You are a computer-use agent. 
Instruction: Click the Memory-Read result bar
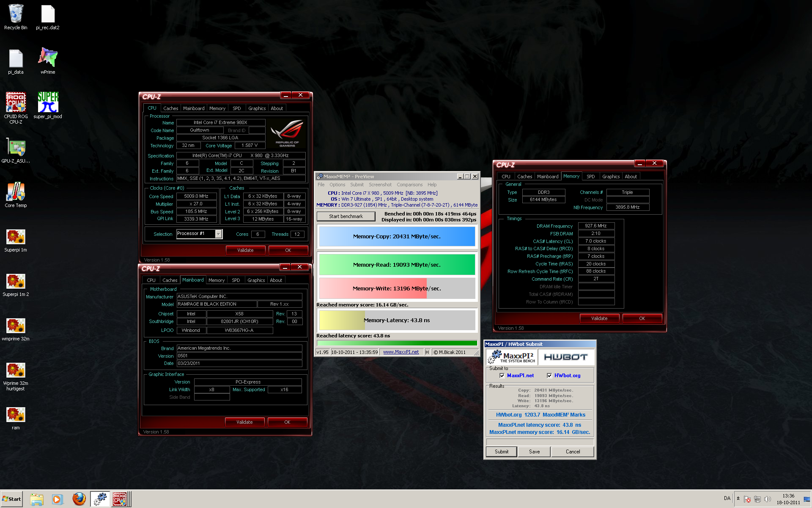[397, 265]
